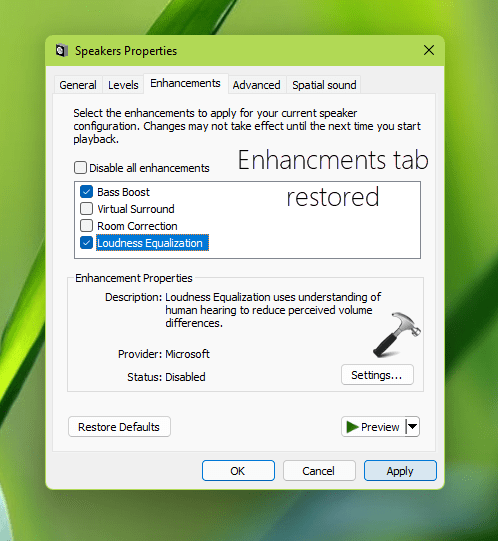498x541 pixels.
Task: Click Apply to save changes
Action: click(x=400, y=471)
